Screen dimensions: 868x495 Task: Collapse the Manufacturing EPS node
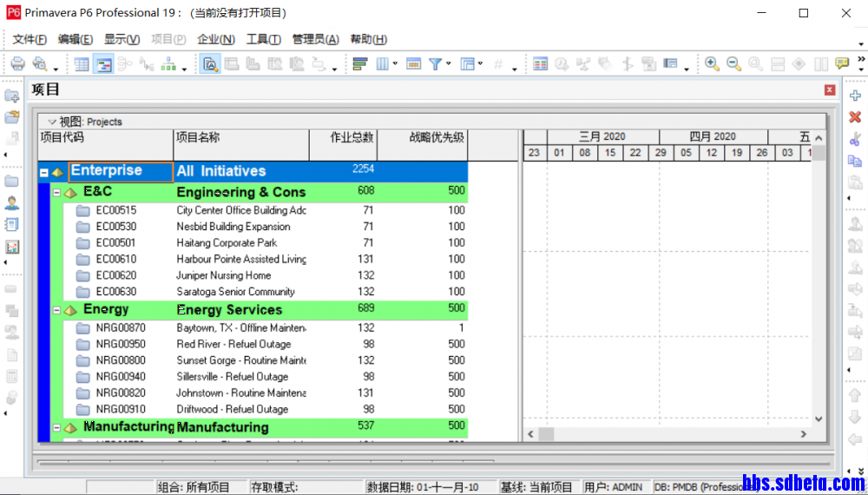56,428
